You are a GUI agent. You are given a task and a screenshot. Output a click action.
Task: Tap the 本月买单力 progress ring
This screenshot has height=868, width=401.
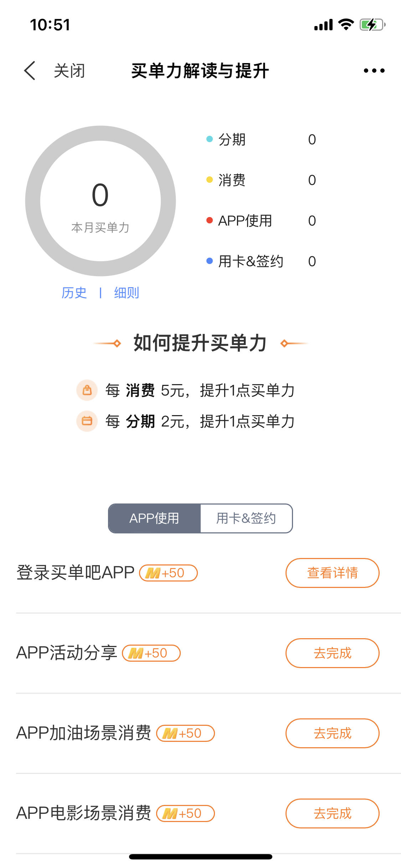pyautogui.click(x=101, y=201)
